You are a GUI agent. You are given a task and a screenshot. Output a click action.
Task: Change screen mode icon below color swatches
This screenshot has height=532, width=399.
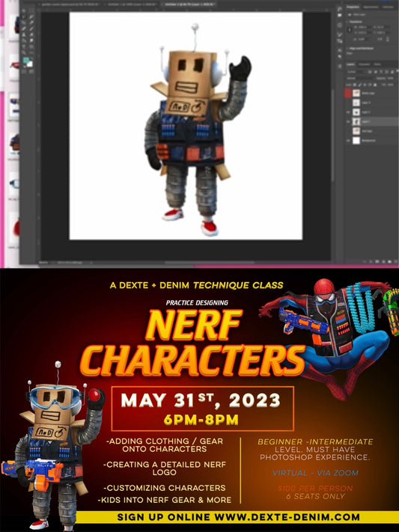pos(31,71)
